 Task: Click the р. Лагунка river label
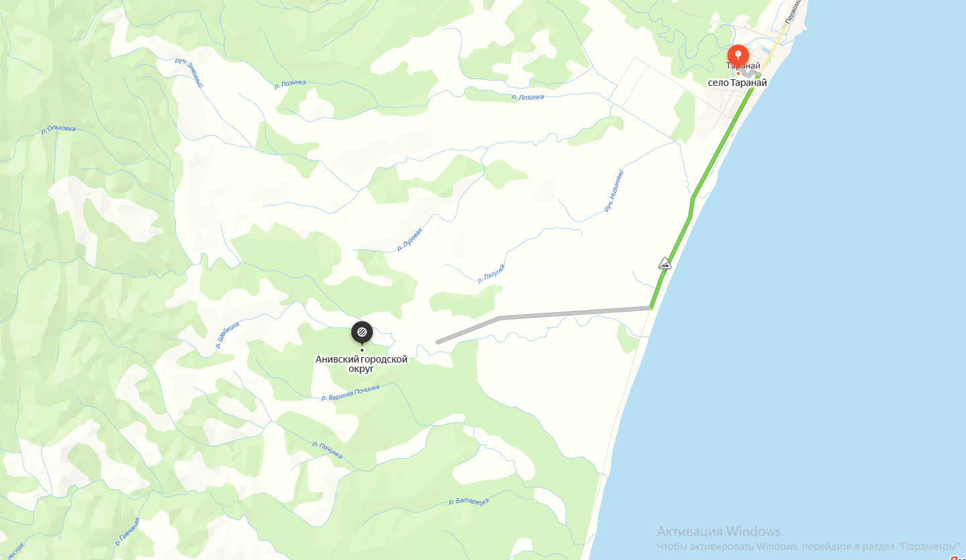(x=491, y=274)
